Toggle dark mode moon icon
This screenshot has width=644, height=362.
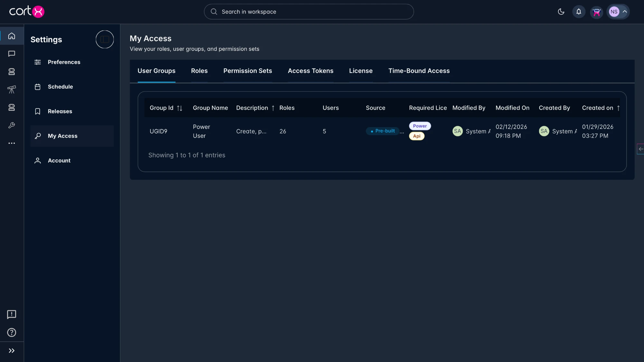point(561,12)
